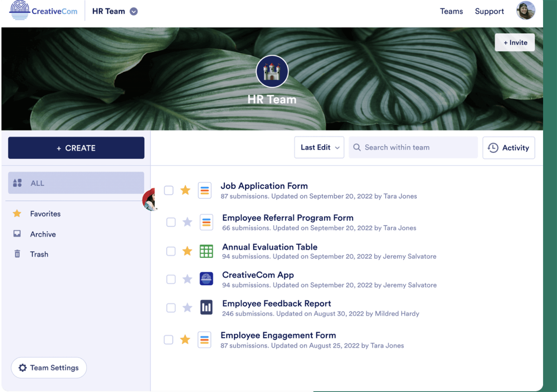Open the Last Edit sort dropdown
Viewport: 557px width, 392px height.
coord(319,147)
